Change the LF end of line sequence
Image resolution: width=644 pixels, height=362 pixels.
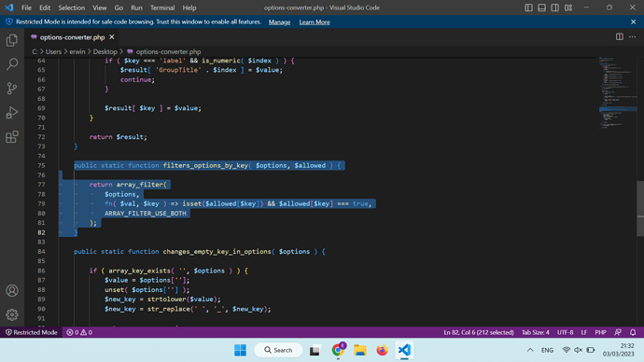pyautogui.click(x=584, y=332)
